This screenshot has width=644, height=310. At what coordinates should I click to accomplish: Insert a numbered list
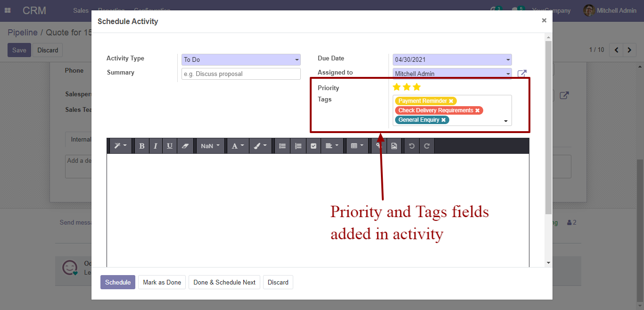pos(298,146)
